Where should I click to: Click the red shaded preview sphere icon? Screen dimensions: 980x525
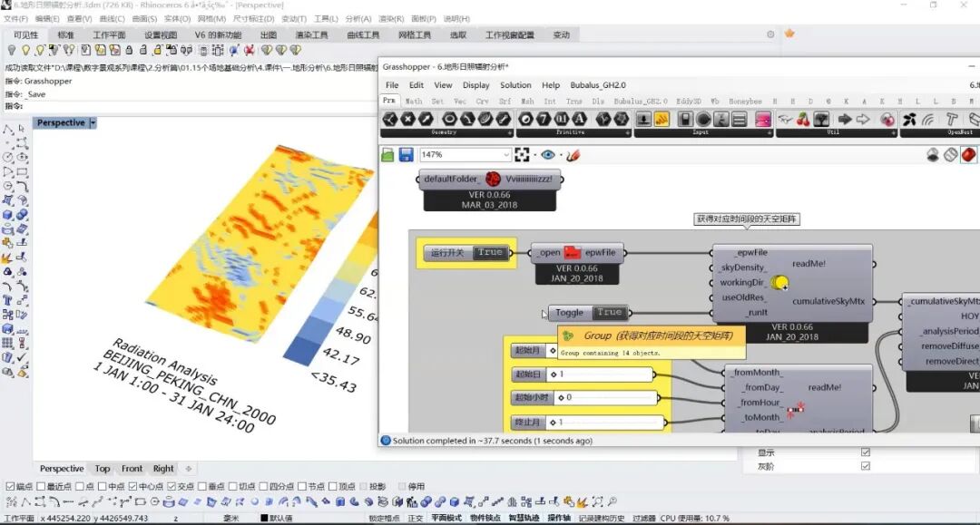pos(969,155)
